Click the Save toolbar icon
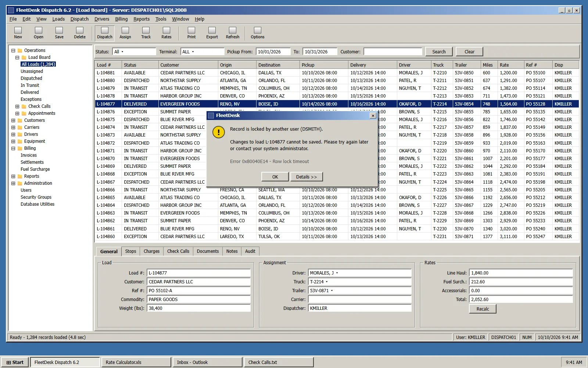Screen dimensions: 588x368 coord(59,33)
